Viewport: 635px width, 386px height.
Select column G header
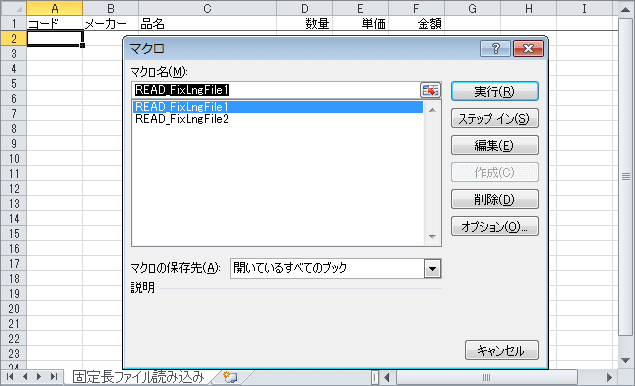click(x=473, y=8)
